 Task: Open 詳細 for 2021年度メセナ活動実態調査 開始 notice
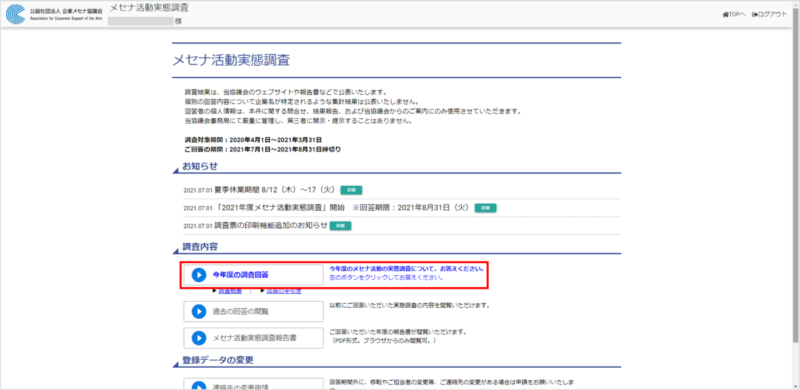[x=485, y=208]
